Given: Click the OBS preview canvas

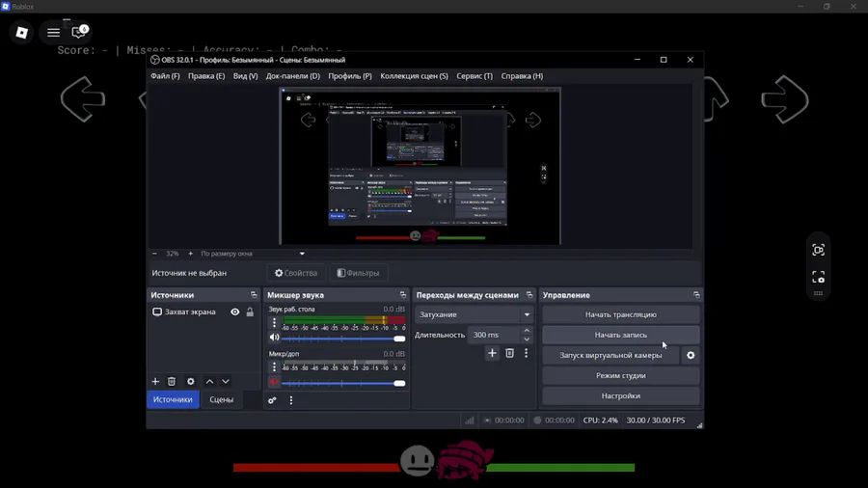Looking at the screenshot, I should pos(420,166).
